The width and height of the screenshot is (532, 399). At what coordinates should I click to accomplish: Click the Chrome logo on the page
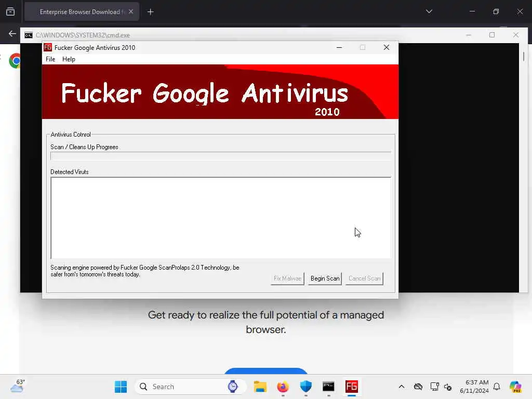coord(15,61)
